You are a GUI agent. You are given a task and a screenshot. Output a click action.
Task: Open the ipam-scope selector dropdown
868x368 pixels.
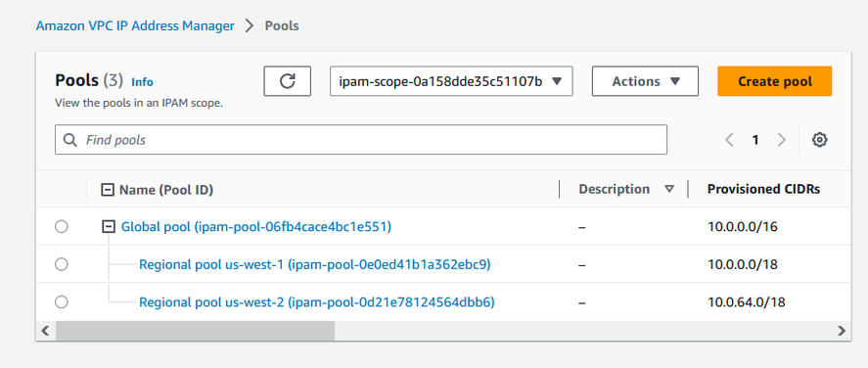click(451, 81)
